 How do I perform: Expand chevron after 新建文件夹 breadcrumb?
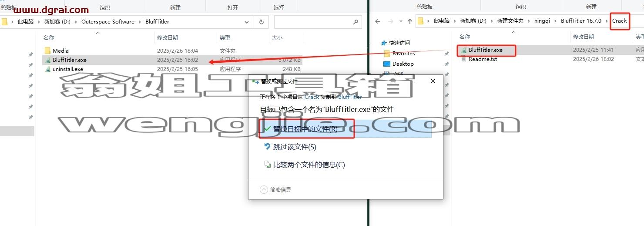(530, 21)
